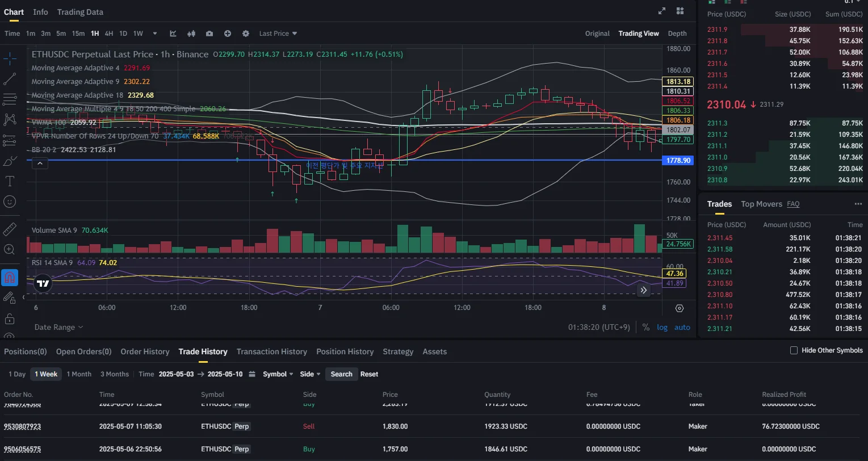Toggle the magnet mode button
868x461 pixels.
point(10,278)
